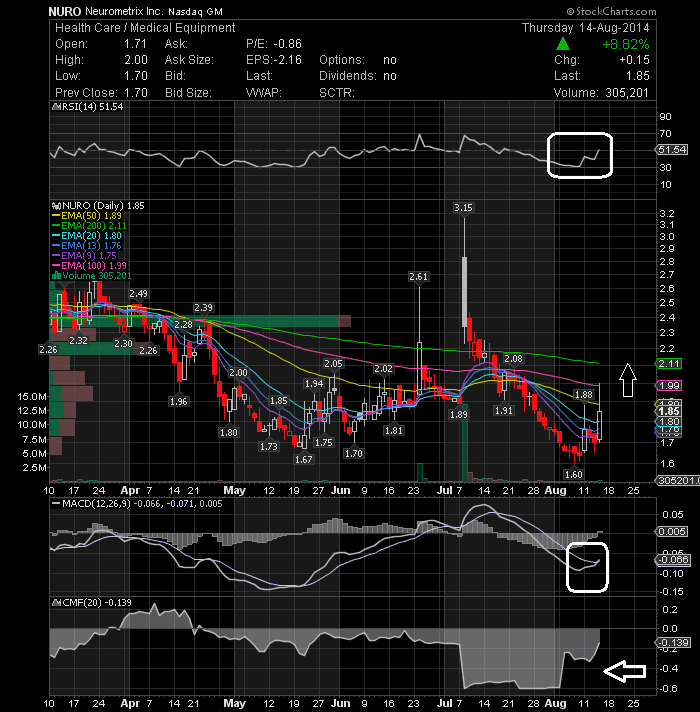This screenshot has width=700, height=712.
Task: Click the +8.82% percent change value
Action: pyautogui.click(x=626, y=44)
